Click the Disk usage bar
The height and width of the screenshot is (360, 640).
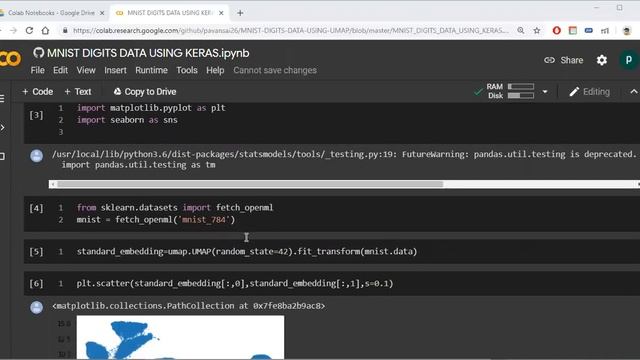click(521, 96)
